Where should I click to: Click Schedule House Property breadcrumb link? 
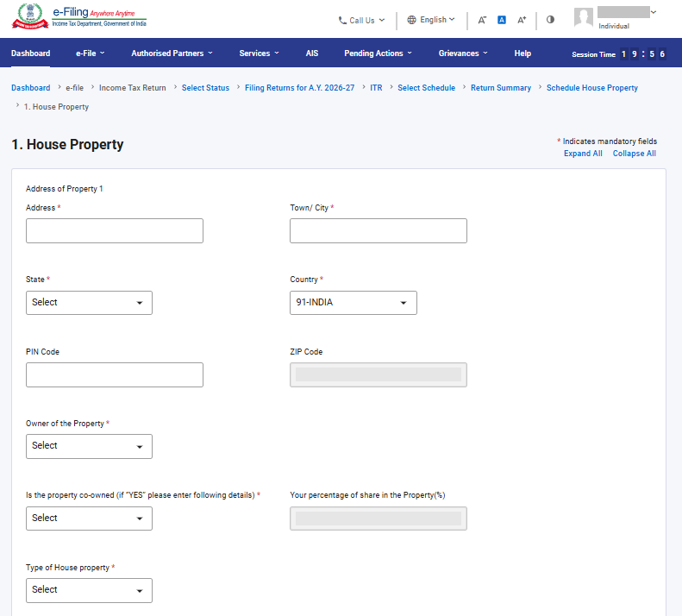(592, 87)
